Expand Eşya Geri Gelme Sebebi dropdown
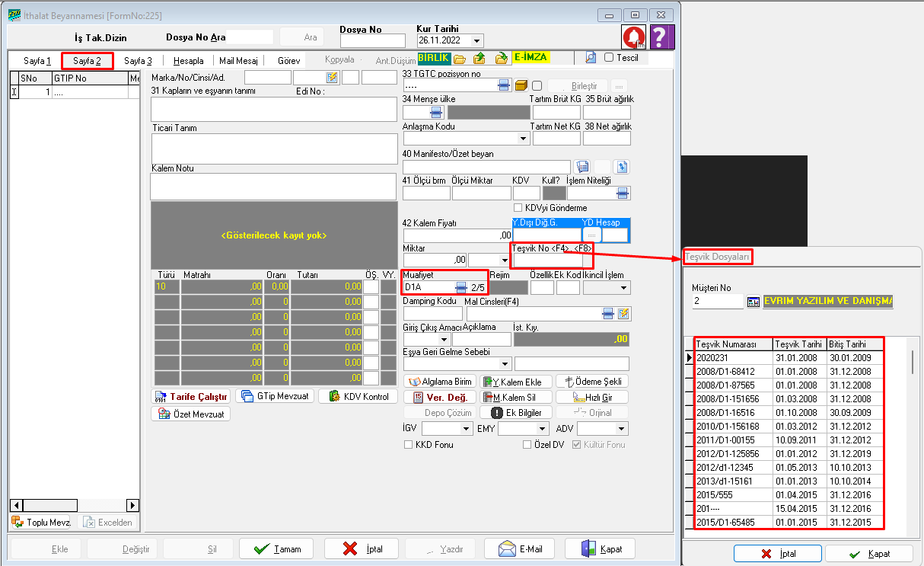924x566 pixels. [505, 364]
